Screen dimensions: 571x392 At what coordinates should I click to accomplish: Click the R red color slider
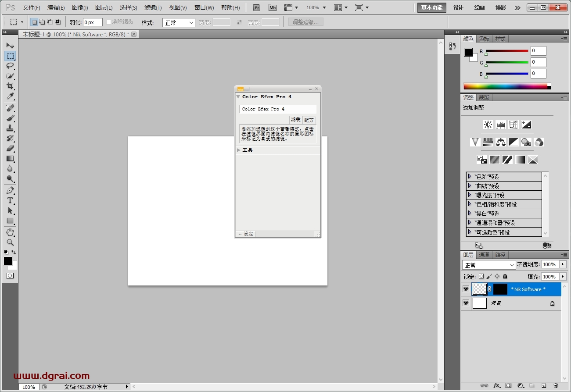[506, 51]
